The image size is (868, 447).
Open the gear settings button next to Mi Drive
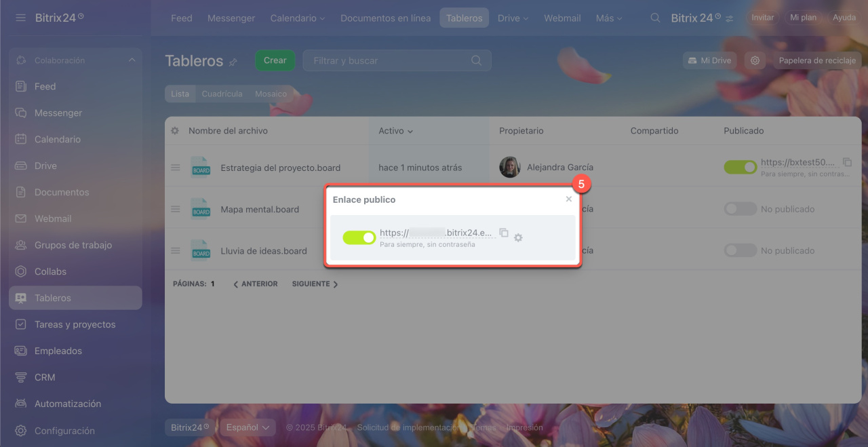tap(755, 60)
